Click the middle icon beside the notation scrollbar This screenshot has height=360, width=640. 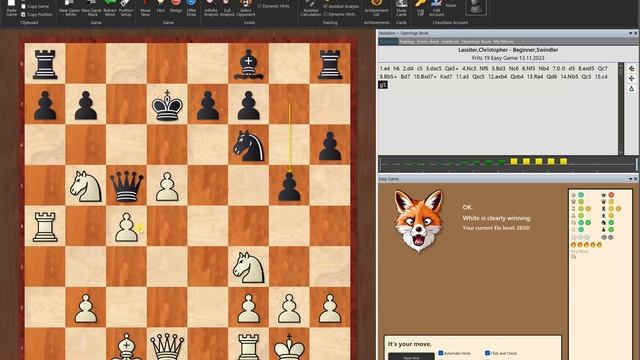(632, 78)
